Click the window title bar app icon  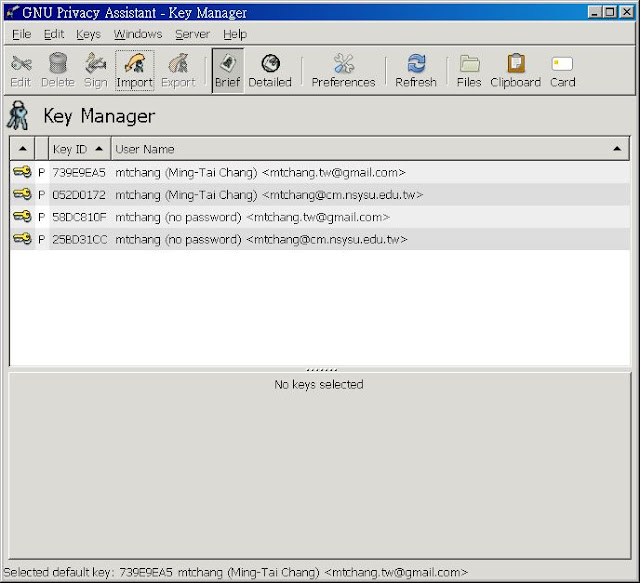tap(12, 12)
